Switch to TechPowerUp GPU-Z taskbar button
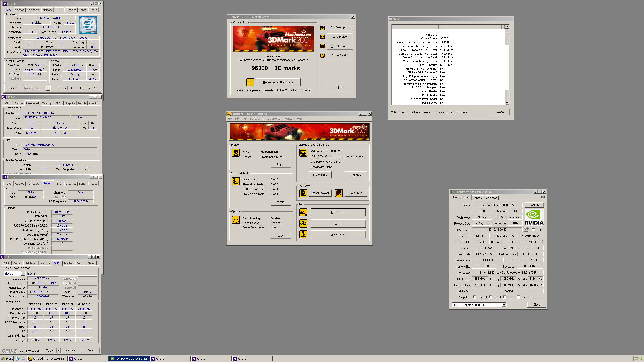The width and height of the screenshot is (644, 362). tap(130, 359)
